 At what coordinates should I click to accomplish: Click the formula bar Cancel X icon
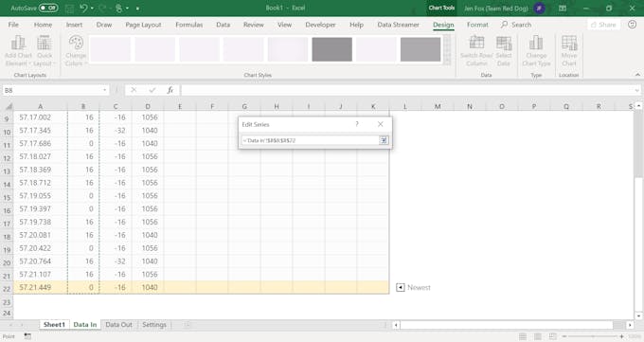click(x=134, y=90)
